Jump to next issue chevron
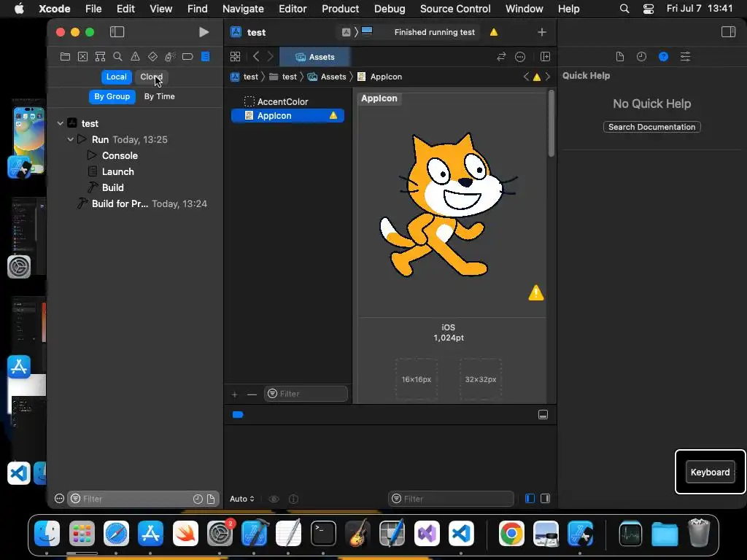The height and width of the screenshot is (560, 747). 548,77
